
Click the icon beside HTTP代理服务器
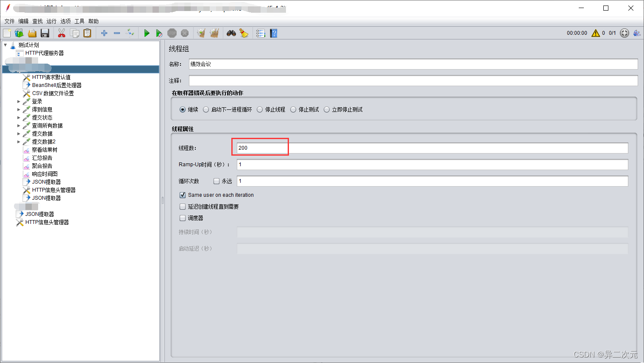click(19, 53)
